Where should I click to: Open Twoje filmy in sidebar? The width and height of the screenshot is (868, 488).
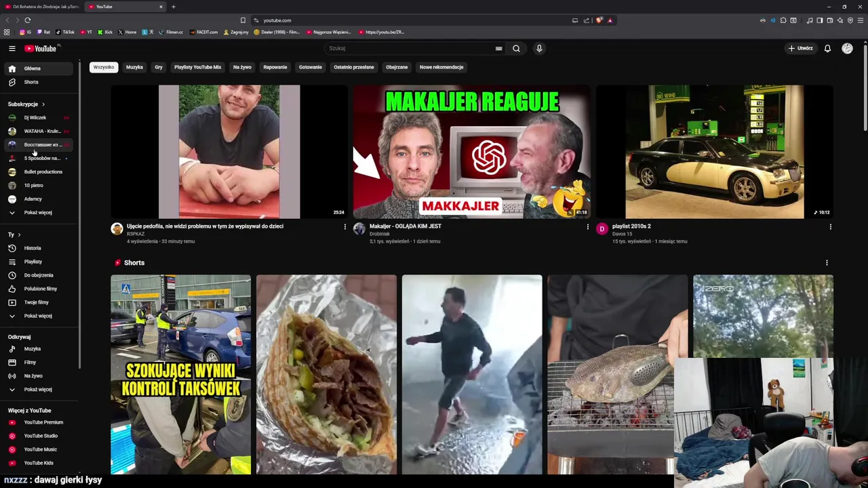point(39,302)
